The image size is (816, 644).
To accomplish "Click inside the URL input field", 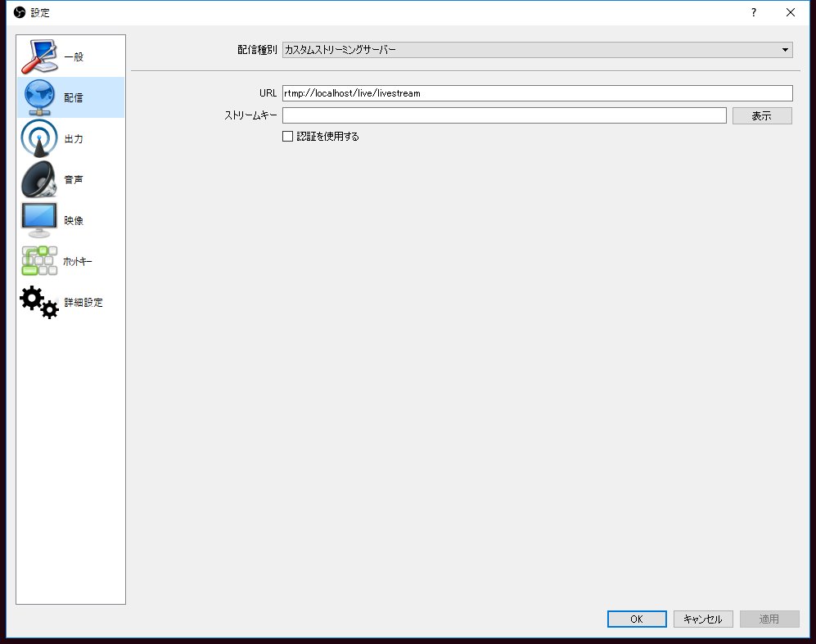I will coord(536,92).
